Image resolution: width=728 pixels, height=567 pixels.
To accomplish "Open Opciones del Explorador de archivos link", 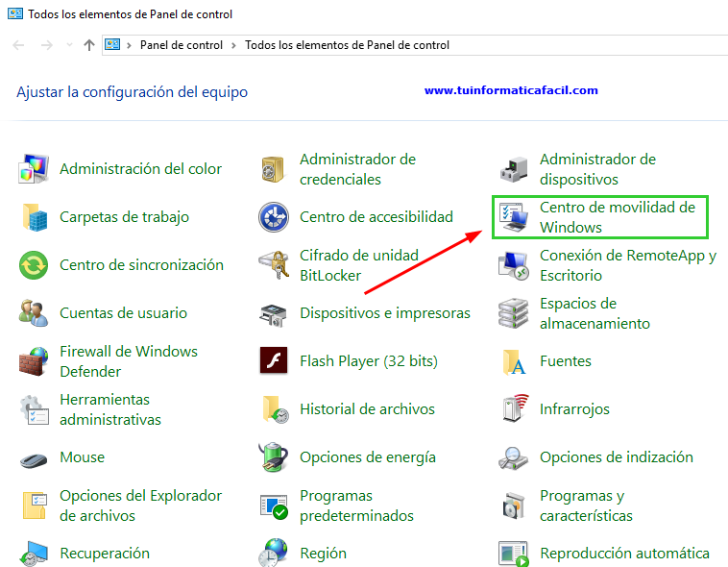I will click(x=140, y=505).
